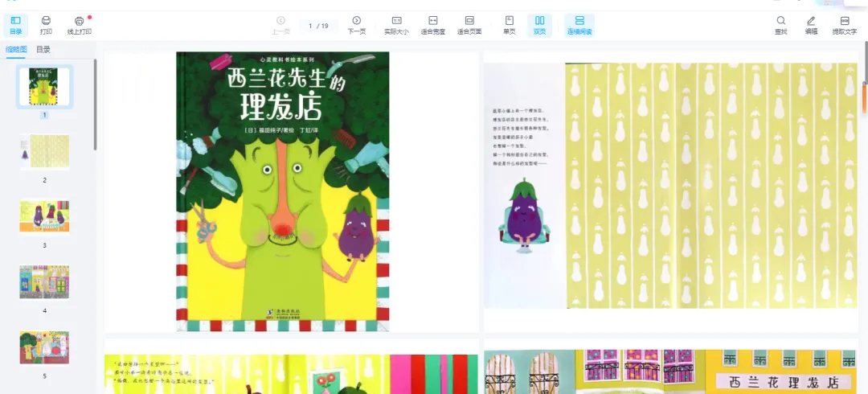Choose 适合页面 fit page view

[469, 26]
